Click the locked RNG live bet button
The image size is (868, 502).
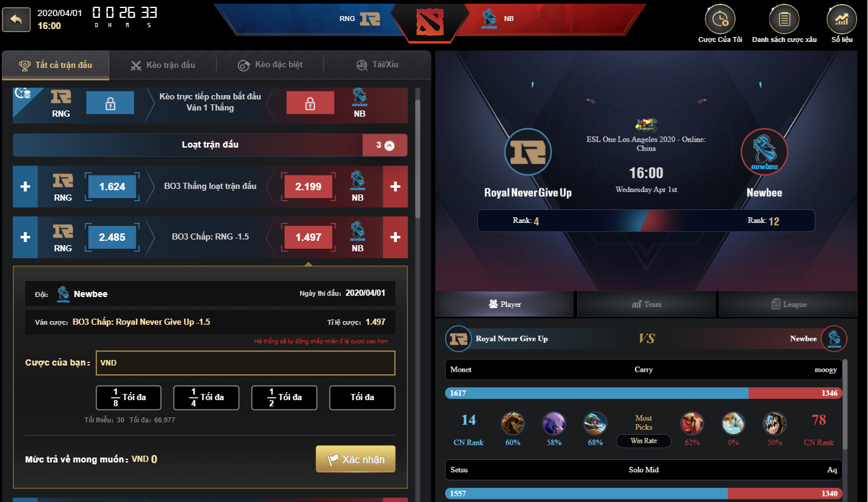pos(110,103)
